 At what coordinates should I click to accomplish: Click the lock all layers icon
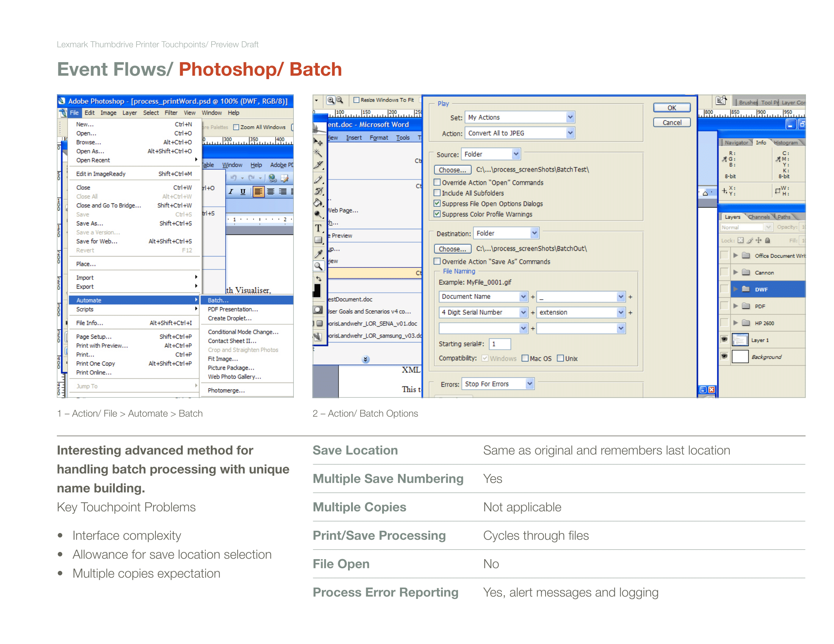pyautogui.click(x=768, y=240)
